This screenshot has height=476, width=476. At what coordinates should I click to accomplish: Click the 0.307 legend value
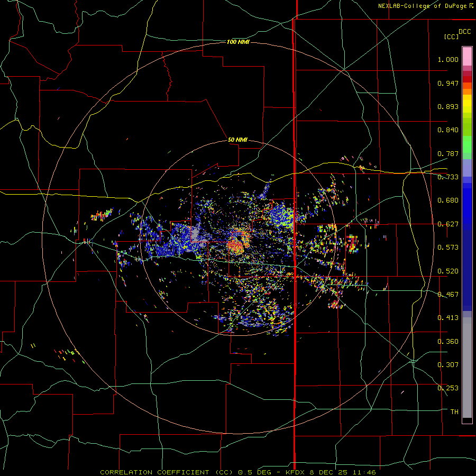pyautogui.click(x=448, y=365)
